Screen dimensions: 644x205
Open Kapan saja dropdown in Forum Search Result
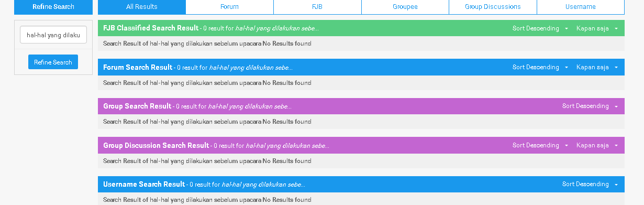tap(597, 67)
